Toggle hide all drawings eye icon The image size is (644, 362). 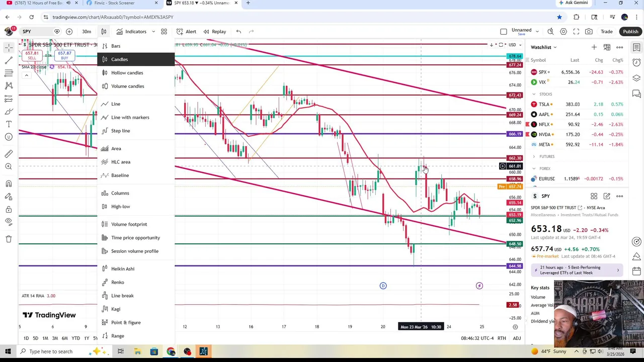pos(9,222)
